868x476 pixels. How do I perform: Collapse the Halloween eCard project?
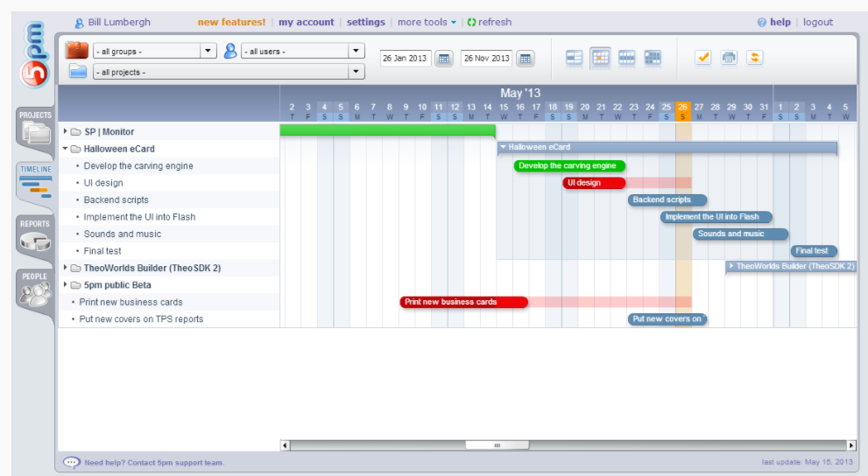click(66, 149)
